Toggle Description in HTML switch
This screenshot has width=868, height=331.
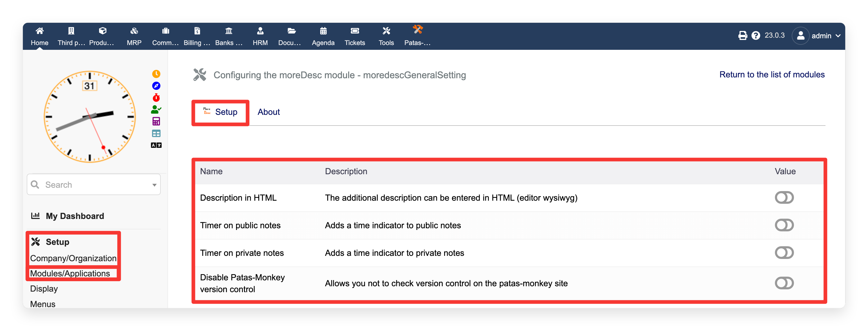(784, 198)
